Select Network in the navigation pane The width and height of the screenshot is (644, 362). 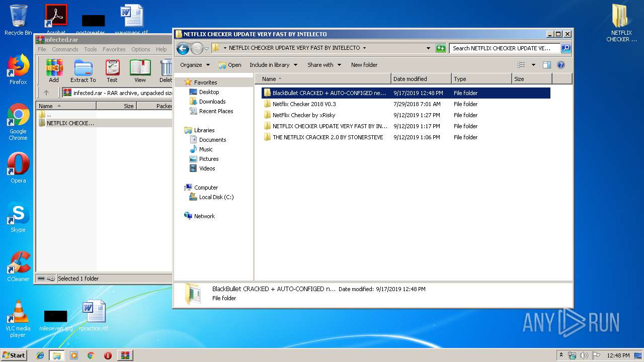pos(200,216)
